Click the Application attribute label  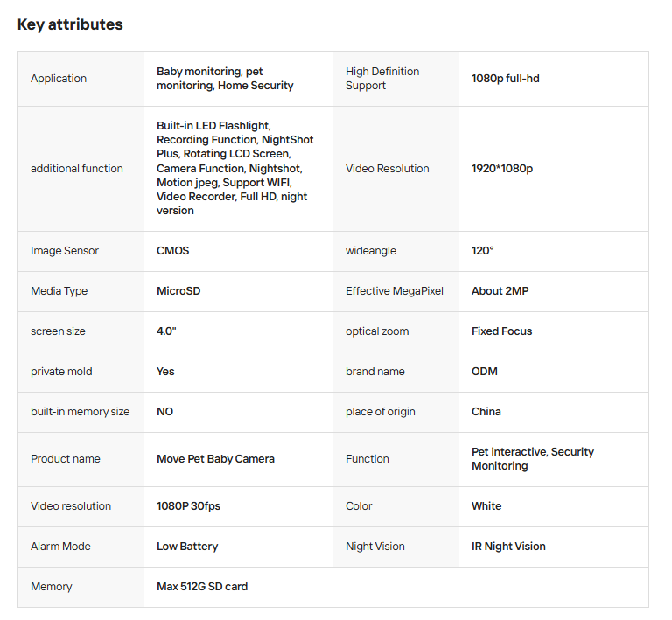click(x=59, y=79)
